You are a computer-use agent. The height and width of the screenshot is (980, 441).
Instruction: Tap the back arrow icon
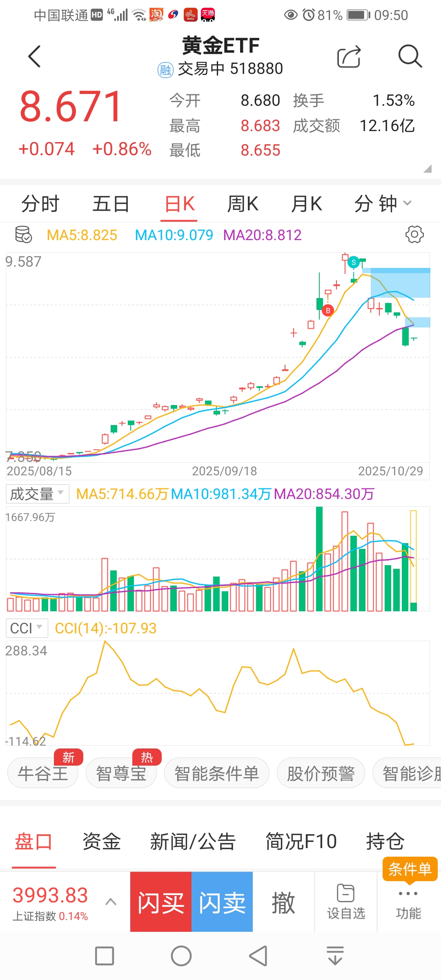(35, 56)
